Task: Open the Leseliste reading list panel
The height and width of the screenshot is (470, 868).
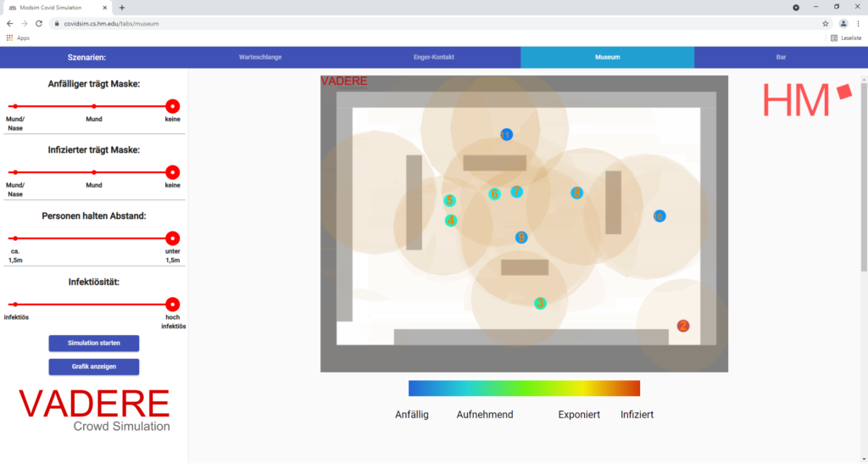Action: point(846,38)
